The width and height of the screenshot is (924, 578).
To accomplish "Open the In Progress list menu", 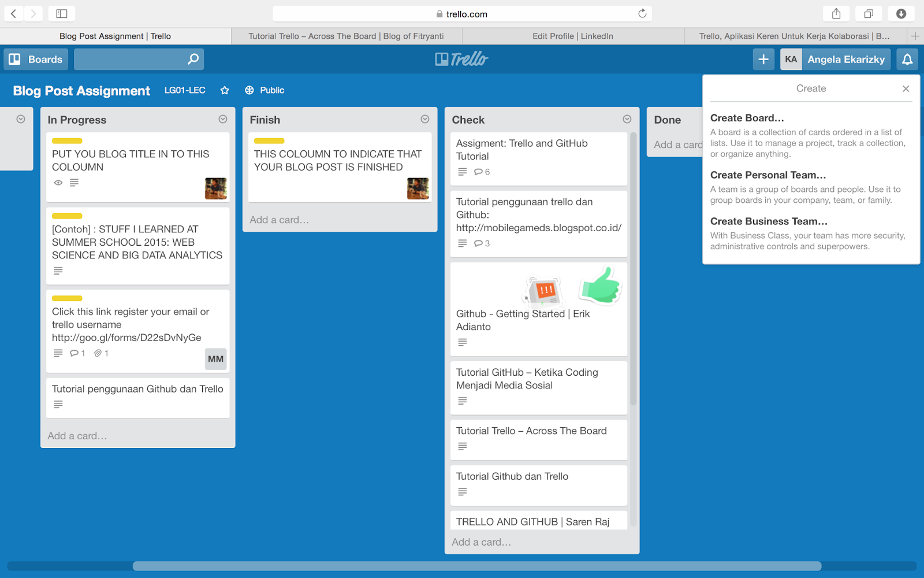I will click(223, 119).
